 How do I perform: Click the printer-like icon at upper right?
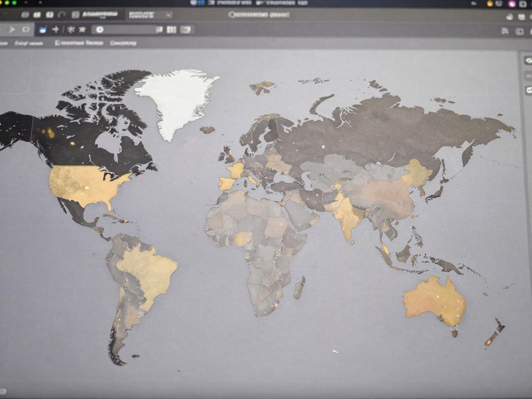coord(504,31)
